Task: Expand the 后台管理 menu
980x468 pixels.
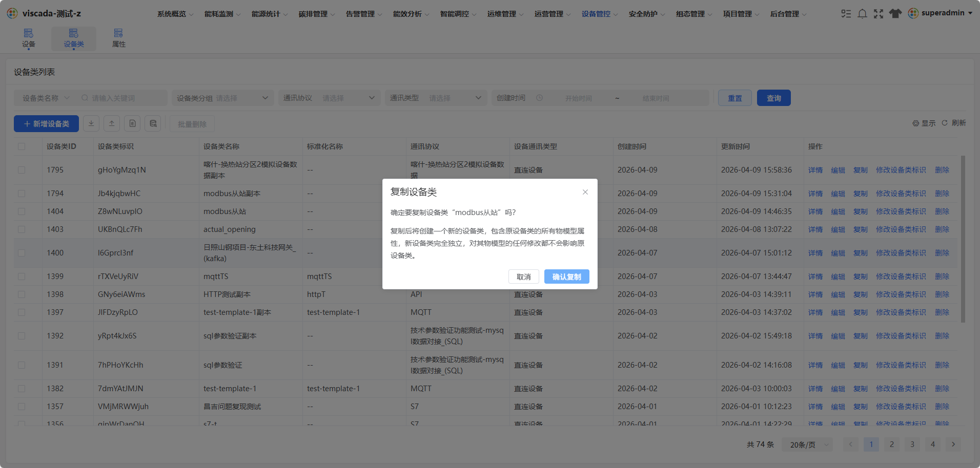Action: [788, 14]
